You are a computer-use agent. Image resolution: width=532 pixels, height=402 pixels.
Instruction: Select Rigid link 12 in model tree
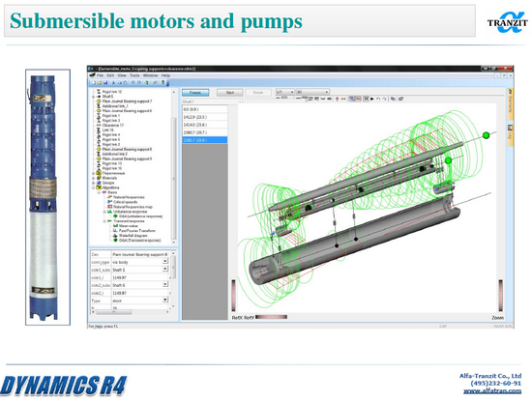pyautogui.click(x=112, y=92)
